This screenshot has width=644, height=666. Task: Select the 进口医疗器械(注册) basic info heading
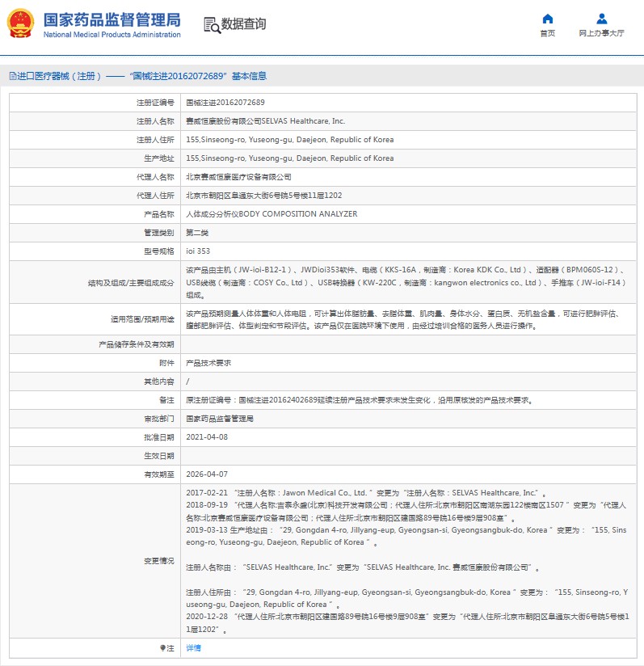(138, 76)
